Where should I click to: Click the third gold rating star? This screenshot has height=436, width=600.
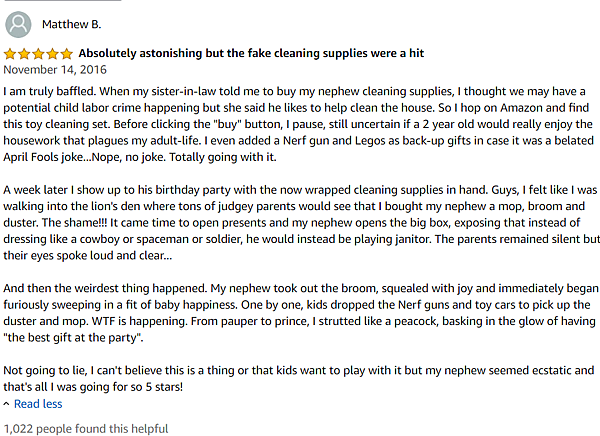(38, 54)
